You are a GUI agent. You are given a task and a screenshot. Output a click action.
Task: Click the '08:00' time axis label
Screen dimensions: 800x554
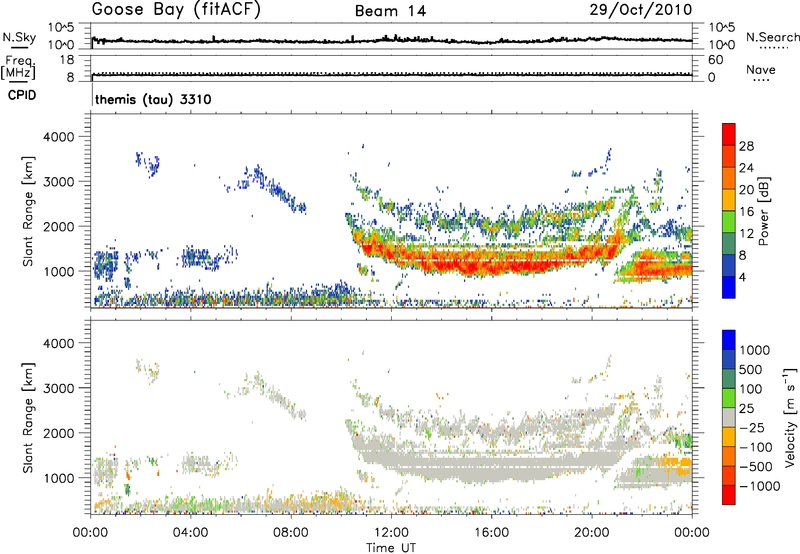tap(291, 533)
